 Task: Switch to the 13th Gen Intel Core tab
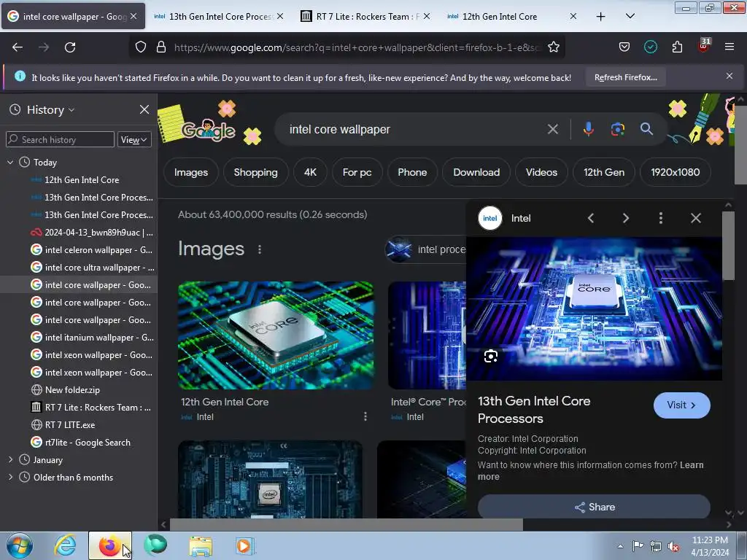[x=219, y=16]
